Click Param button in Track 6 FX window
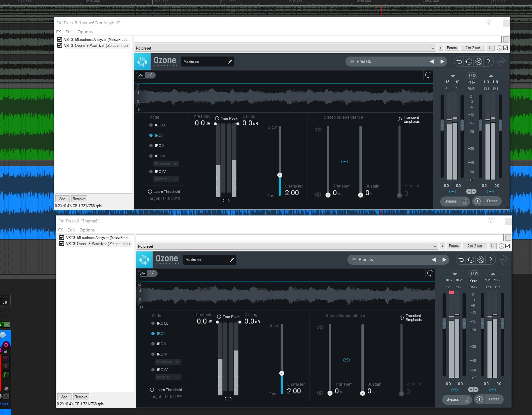 [x=454, y=246]
